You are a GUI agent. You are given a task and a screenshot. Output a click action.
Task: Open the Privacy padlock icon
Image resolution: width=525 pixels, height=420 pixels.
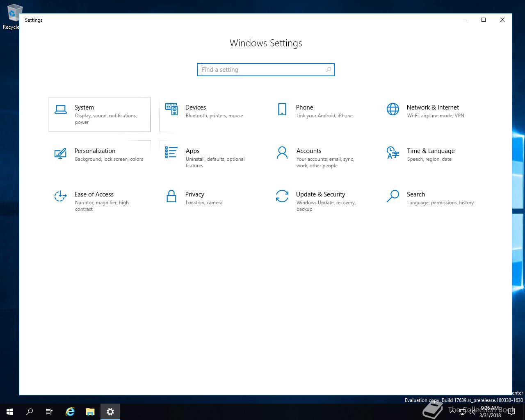(x=171, y=196)
